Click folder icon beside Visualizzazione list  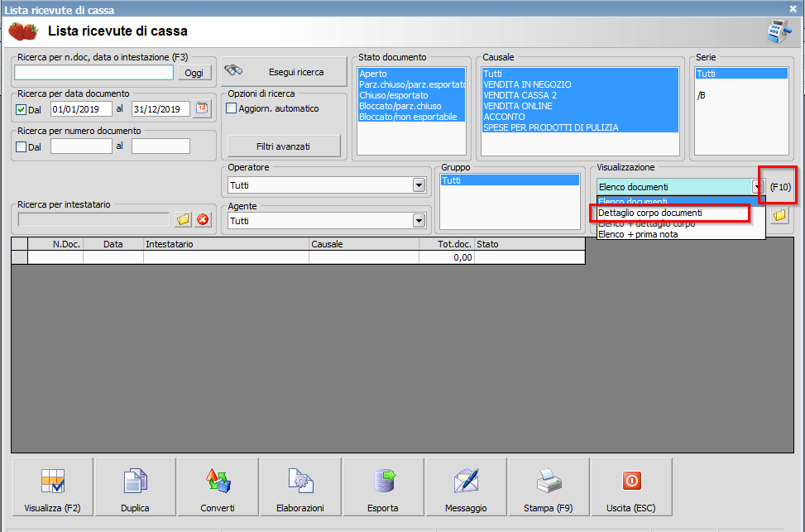pos(779,214)
